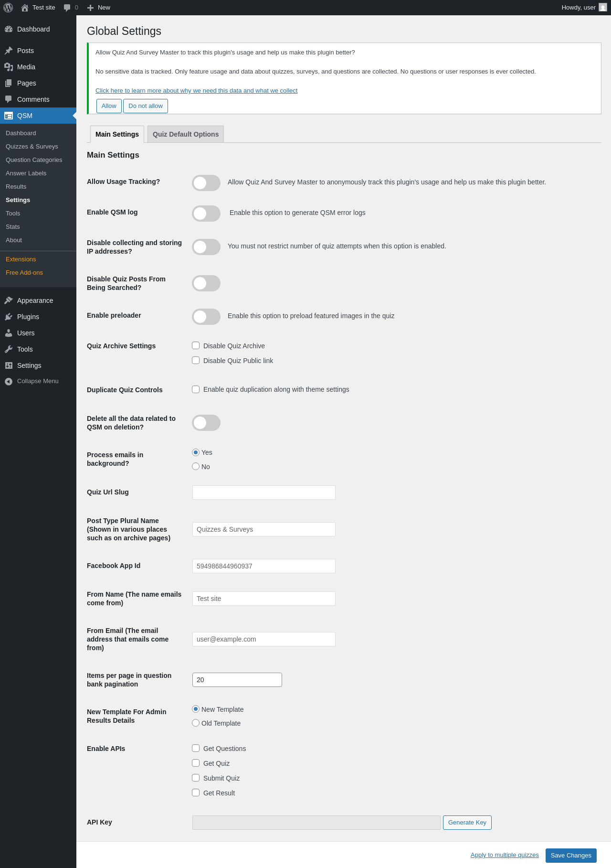The width and height of the screenshot is (611, 868).
Task: Click the Quiz Url Slug input field
Action: (x=263, y=493)
